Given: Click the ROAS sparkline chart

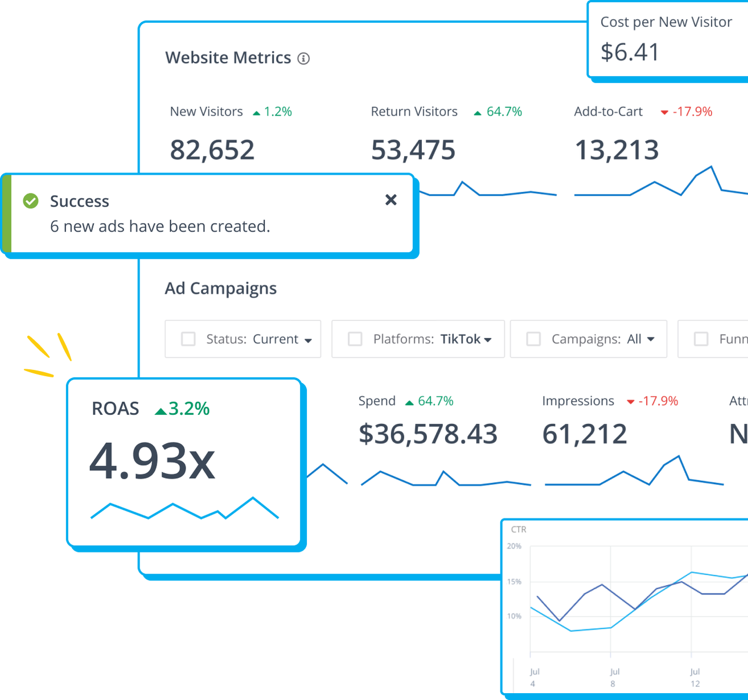Looking at the screenshot, I should tap(183, 509).
